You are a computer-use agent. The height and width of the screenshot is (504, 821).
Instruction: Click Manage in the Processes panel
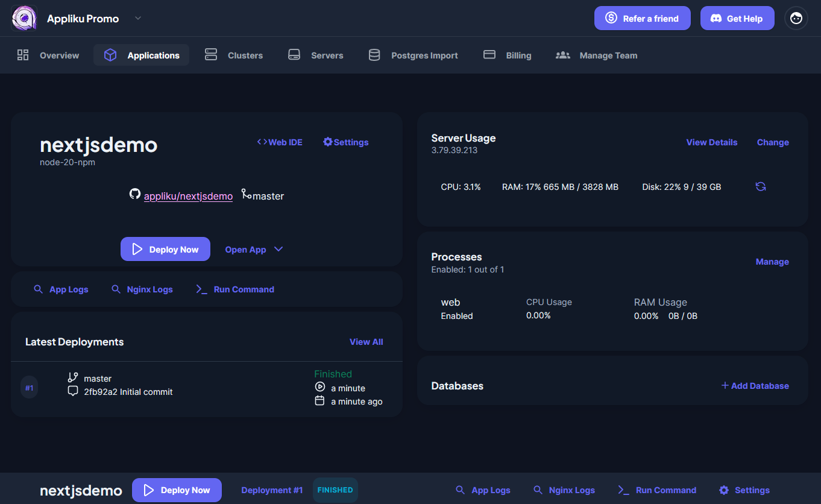coord(772,262)
